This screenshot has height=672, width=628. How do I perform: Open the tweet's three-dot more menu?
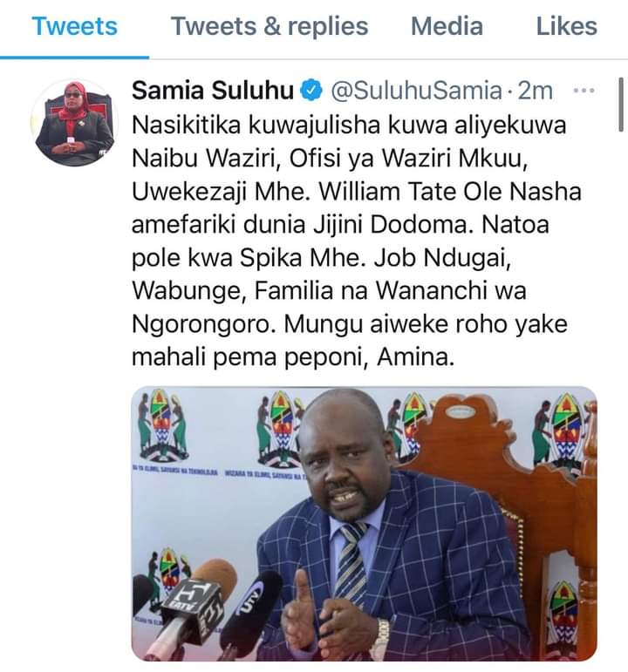coord(584,91)
